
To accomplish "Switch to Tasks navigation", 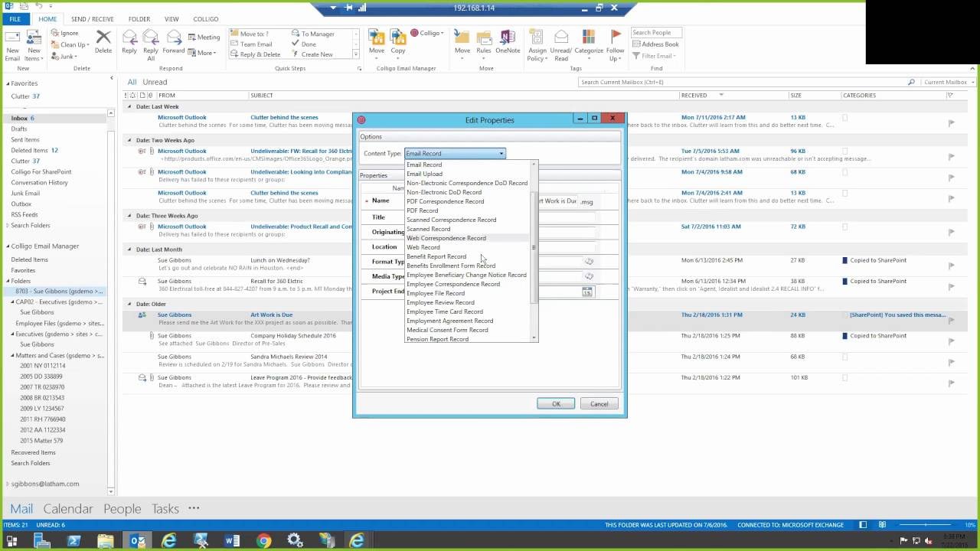I will click(165, 509).
